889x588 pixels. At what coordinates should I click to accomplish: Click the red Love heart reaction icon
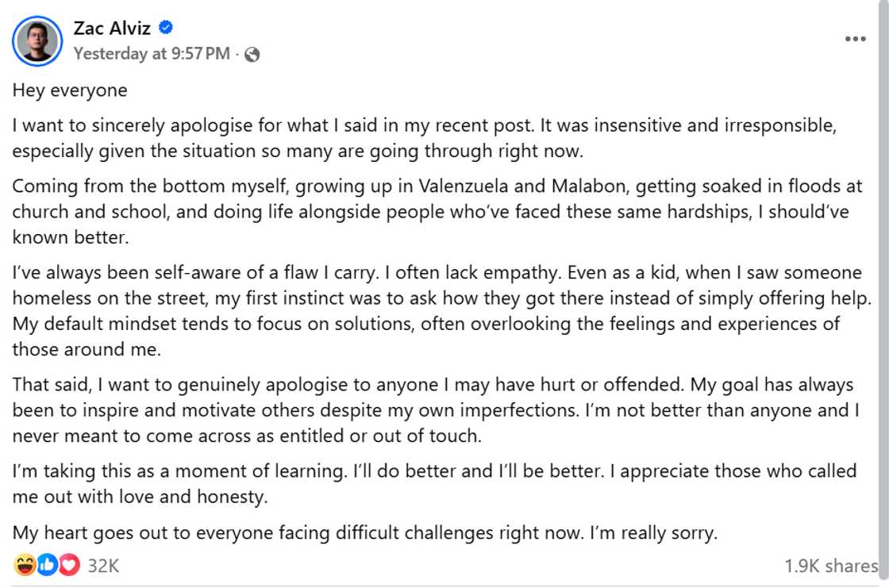[x=69, y=565]
